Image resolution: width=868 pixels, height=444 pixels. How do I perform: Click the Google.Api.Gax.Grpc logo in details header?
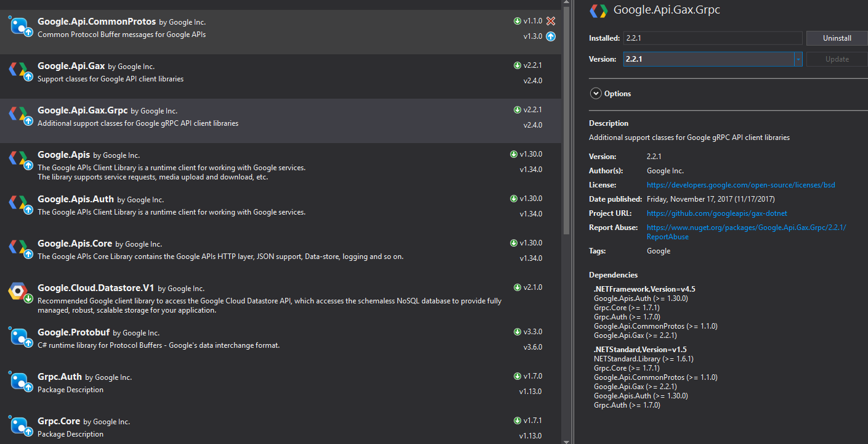(x=598, y=10)
